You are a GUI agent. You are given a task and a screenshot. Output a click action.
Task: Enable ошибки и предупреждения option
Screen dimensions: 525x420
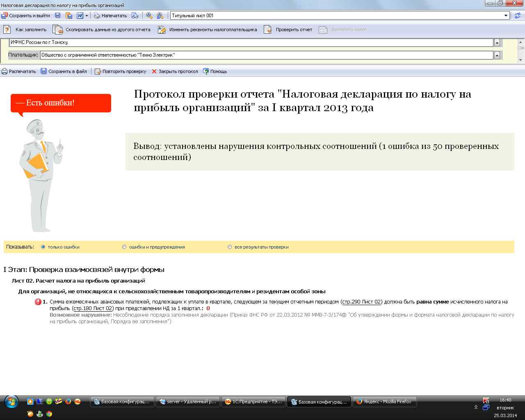pos(123,247)
